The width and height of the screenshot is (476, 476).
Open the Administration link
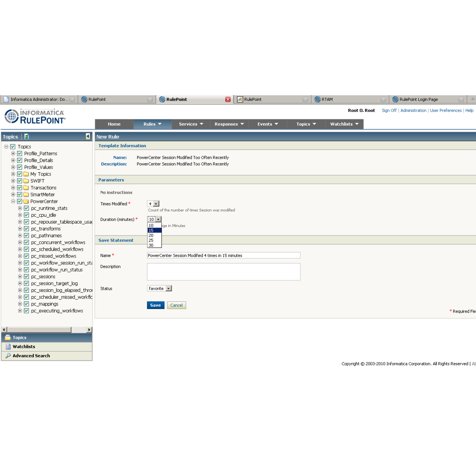[414, 110]
